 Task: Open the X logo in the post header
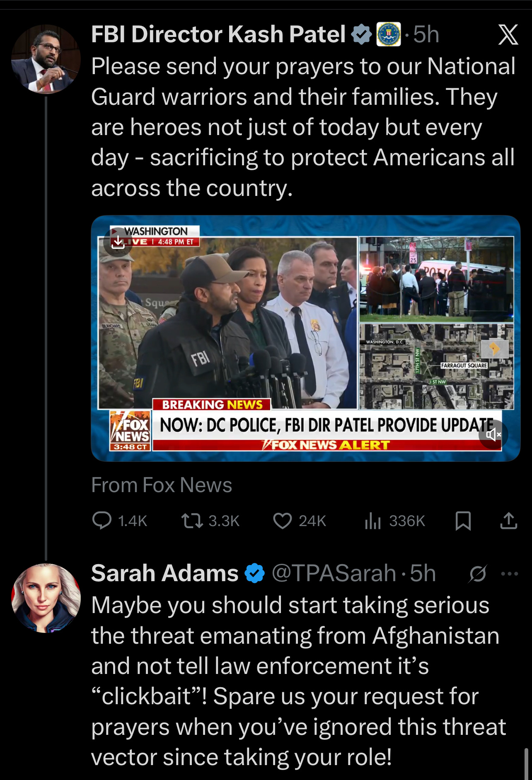pos(508,34)
